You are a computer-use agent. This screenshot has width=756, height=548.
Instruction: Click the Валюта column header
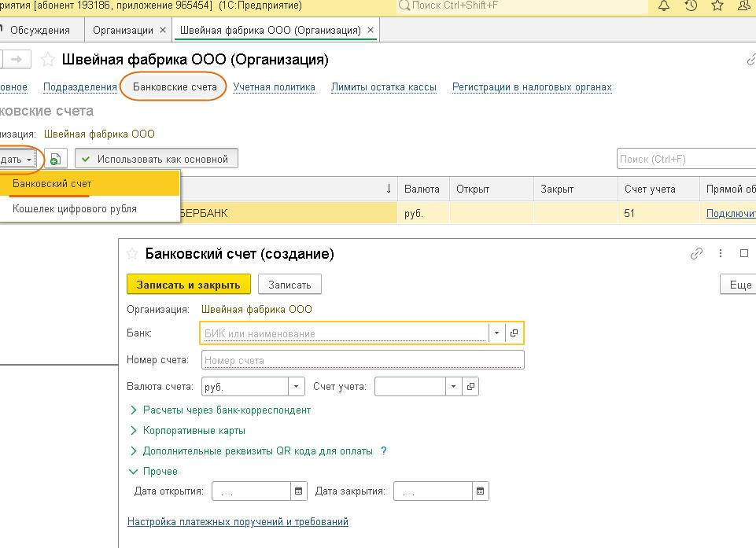tap(422, 189)
